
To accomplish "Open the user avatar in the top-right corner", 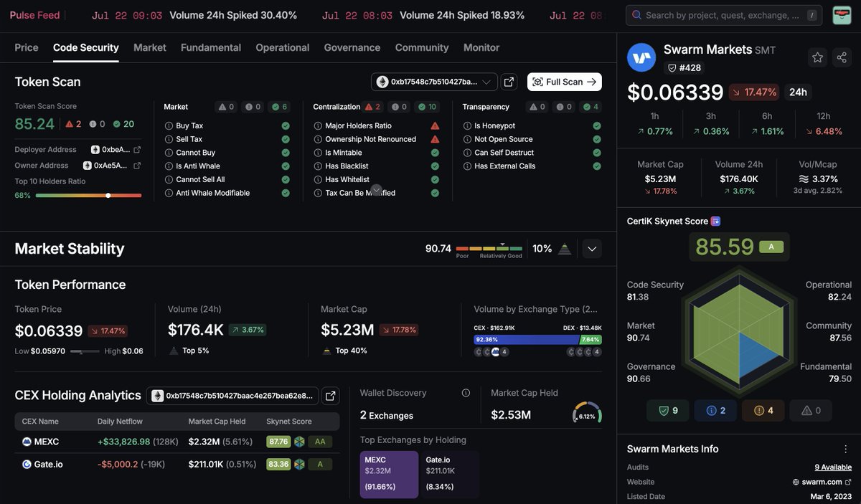I will pos(842,15).
